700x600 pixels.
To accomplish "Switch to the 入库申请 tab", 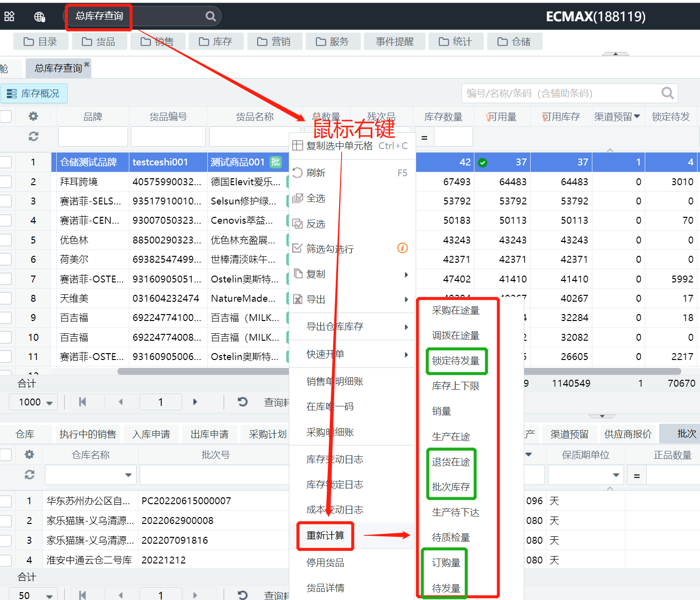I will (x=151, y=434).
